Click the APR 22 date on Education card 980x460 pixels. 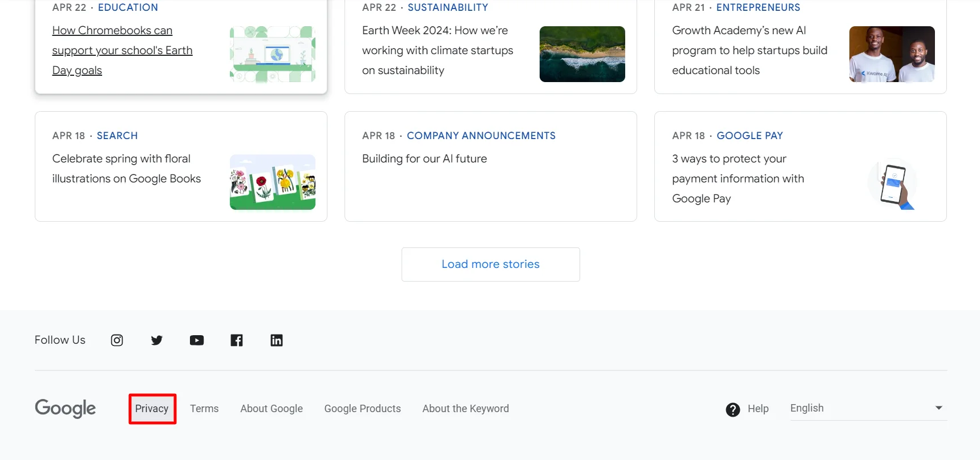69,7
